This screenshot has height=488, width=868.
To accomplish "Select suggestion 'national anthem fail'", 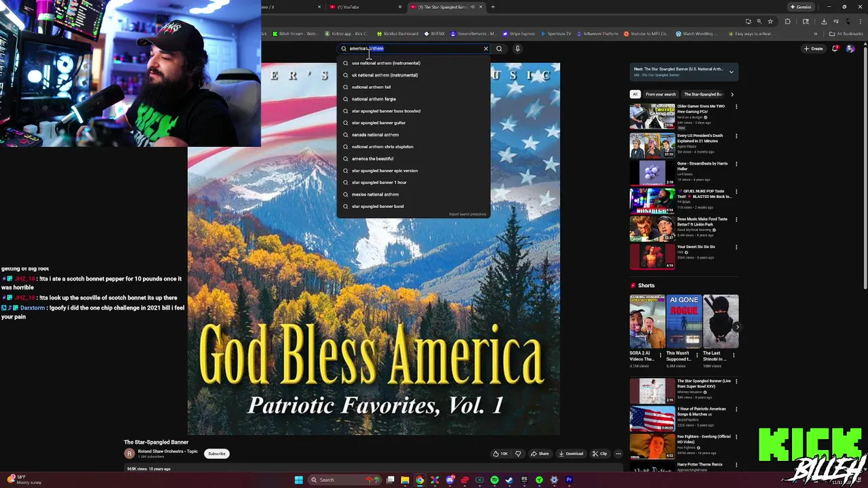I will [414, 87].
